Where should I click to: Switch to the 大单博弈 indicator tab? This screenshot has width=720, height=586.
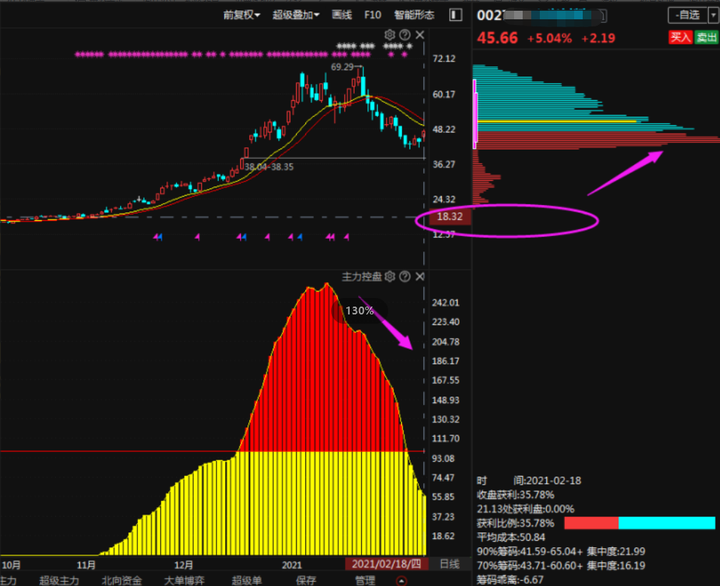click(184, 580)
